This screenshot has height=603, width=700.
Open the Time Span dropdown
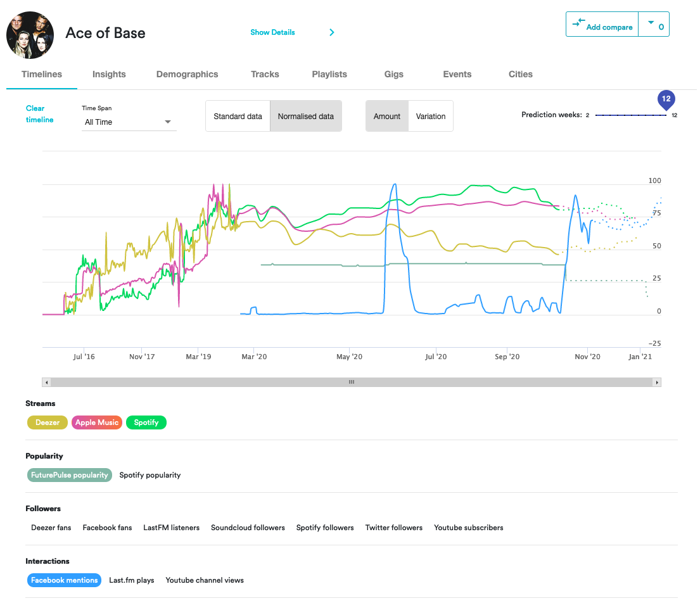coord(129,122)
